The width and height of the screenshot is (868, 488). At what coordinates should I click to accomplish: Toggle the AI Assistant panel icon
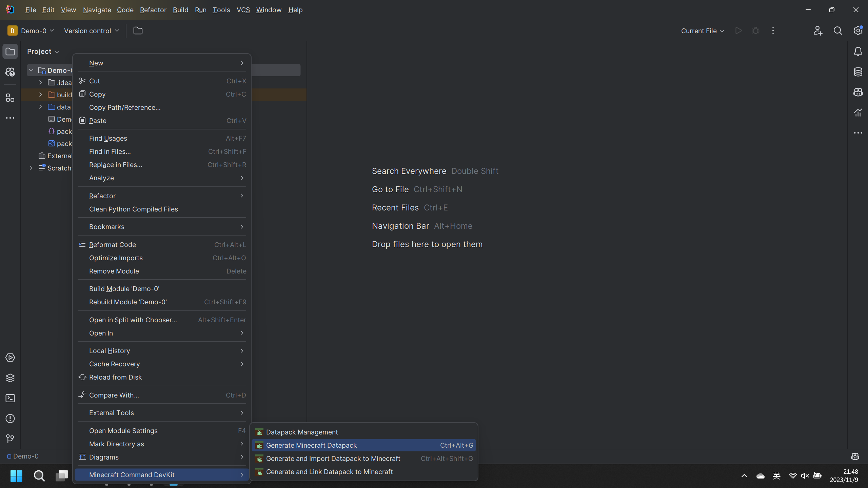point(859,92)
